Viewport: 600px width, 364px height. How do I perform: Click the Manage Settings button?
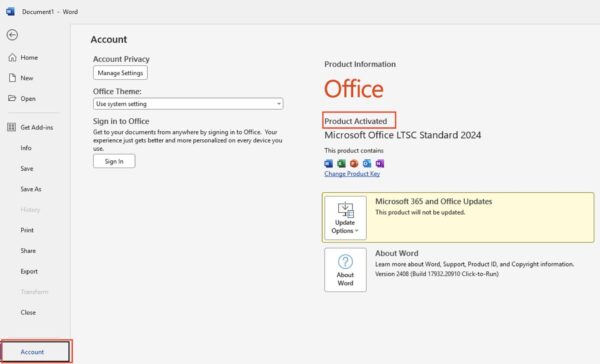[x=120, y=73]
